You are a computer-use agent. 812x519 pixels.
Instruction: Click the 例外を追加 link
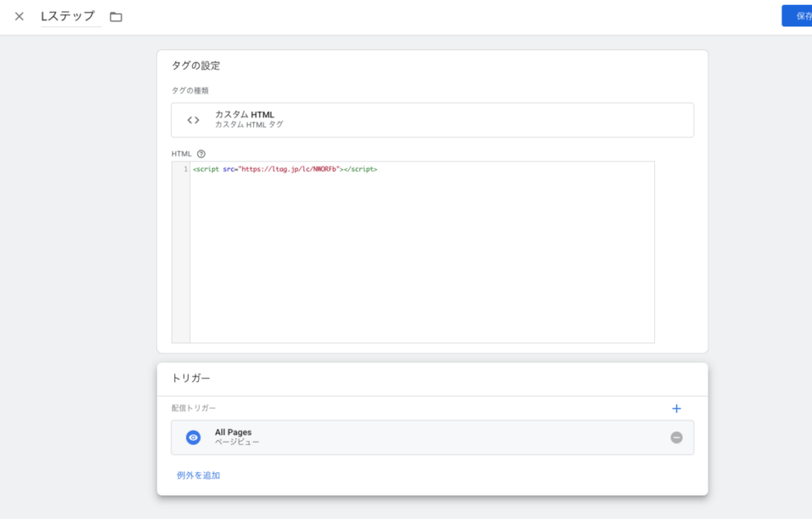[198, 475]
